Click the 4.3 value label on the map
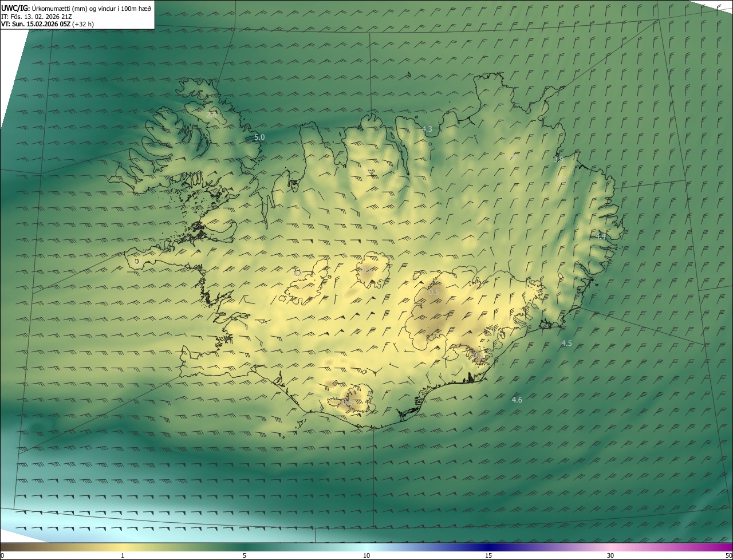Screen dimensions: 733x560 tap(427, 129)
